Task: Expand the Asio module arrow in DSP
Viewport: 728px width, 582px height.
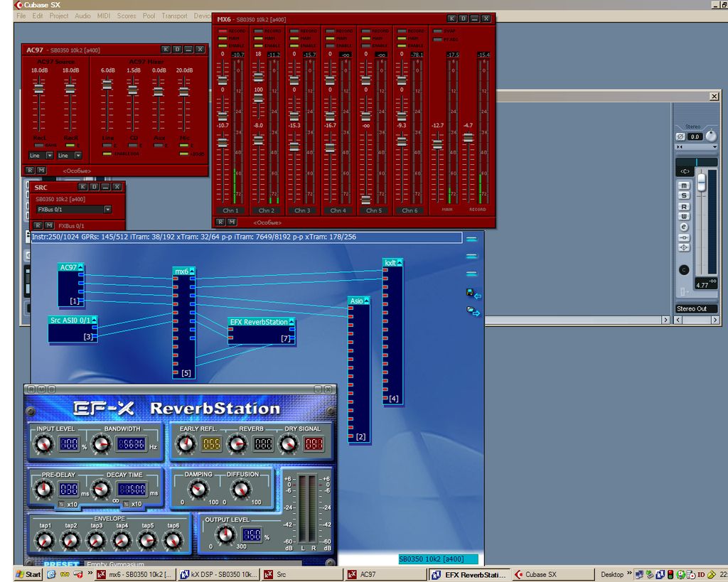Action: [367, 301]
